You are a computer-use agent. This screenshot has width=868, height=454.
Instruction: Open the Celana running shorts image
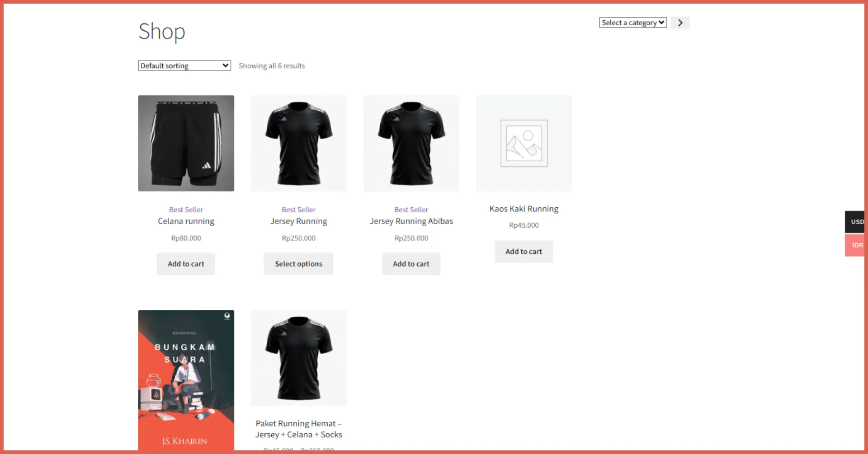click(186, 143)
